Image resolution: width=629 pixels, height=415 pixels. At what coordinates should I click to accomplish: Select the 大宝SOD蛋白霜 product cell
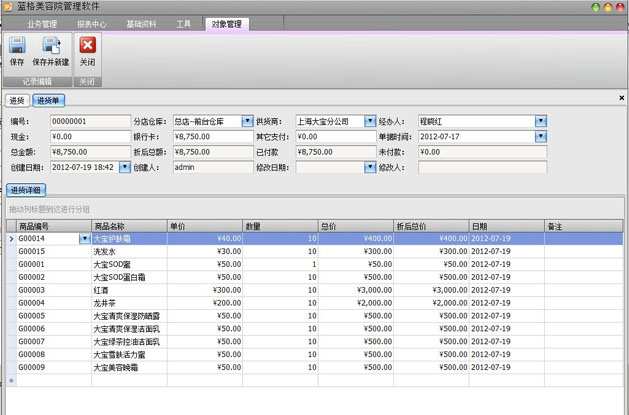(x=129, y=277)
